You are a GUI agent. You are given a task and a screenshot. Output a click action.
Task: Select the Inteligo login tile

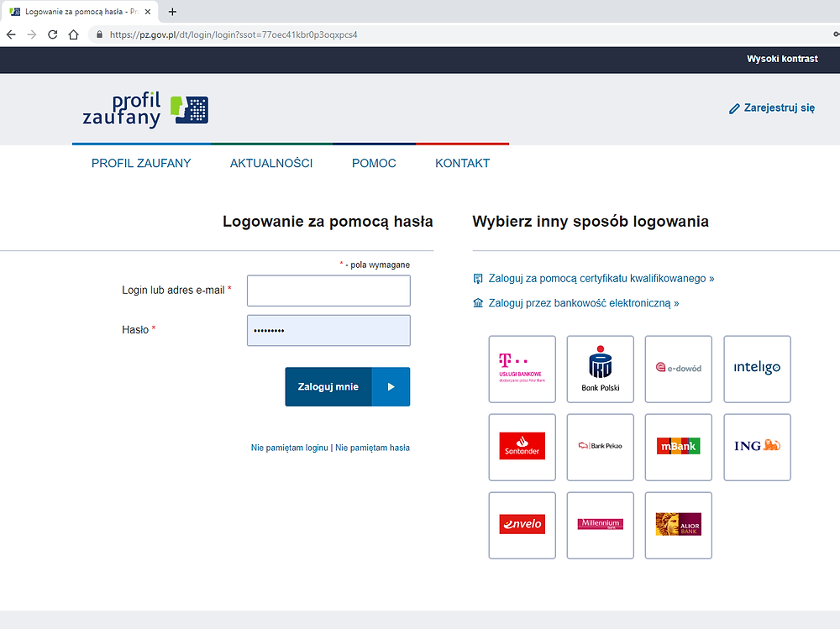[757, 370]
